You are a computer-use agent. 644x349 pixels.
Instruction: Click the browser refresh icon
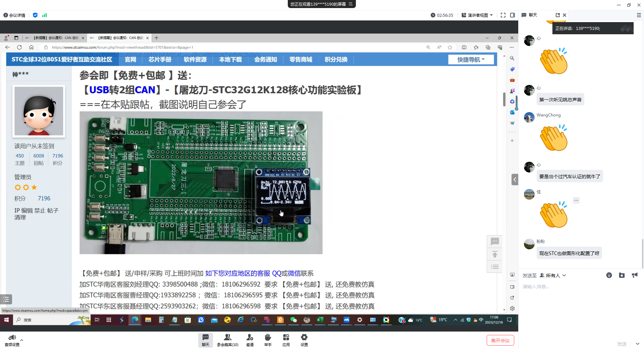pyautogui.click(x=19, y=47)
